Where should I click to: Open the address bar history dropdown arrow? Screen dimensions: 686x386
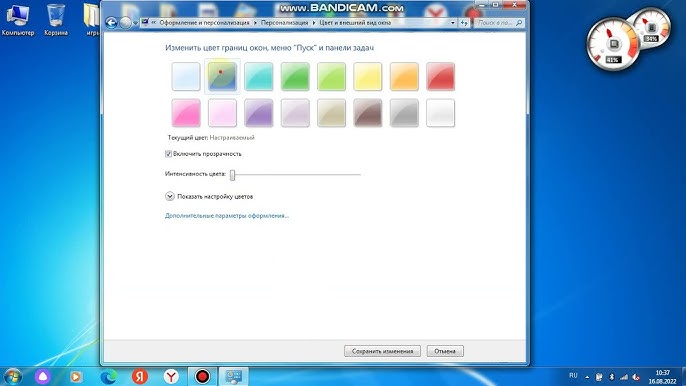(x=453, y=23)
